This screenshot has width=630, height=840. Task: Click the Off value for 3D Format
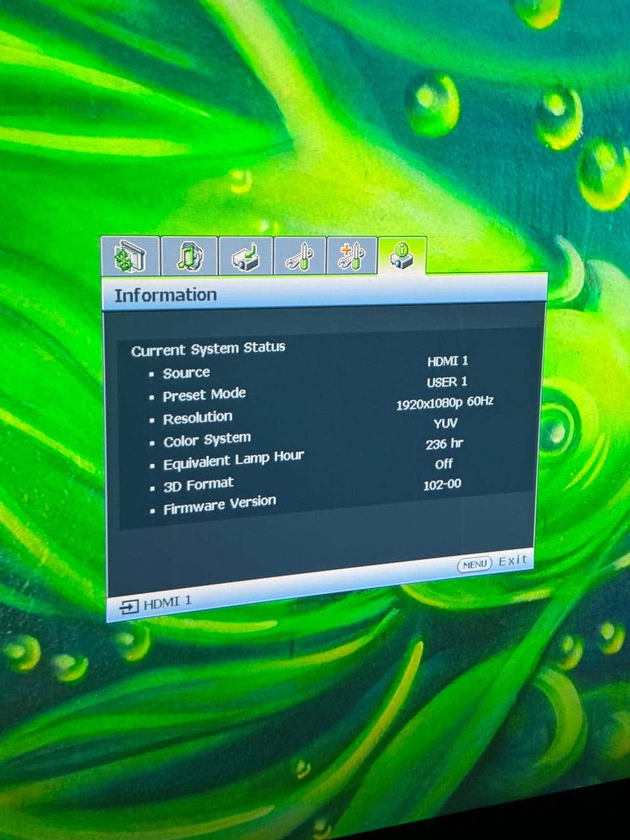(444, 464)
